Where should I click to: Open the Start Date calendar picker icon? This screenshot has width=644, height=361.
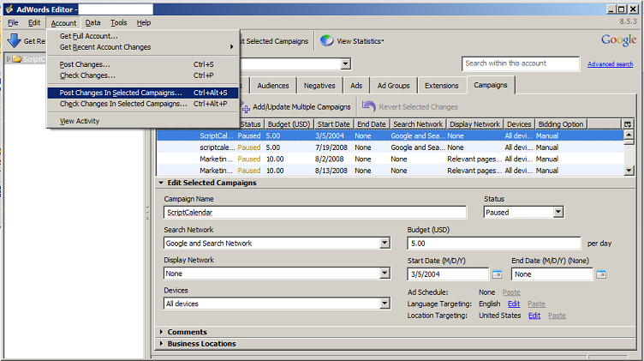[x=497, y=274]
